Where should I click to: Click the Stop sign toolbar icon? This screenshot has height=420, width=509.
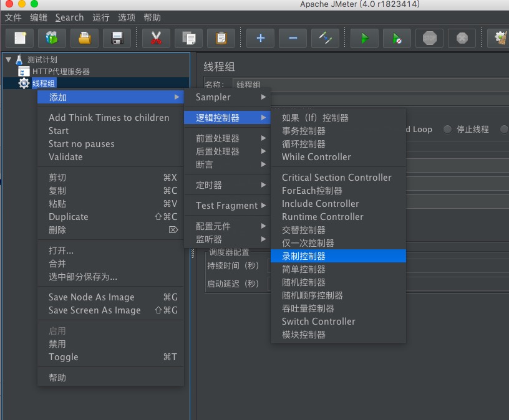point(429,38)
